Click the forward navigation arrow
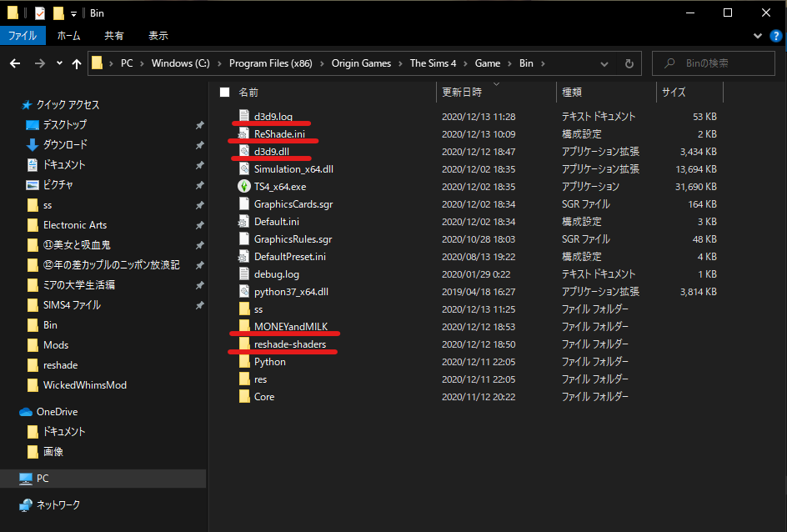This screenshot has height=532, width=787. (x=39, y=63)
